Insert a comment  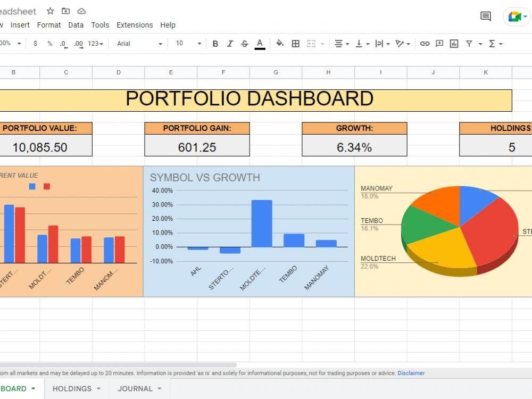[439, 44]
